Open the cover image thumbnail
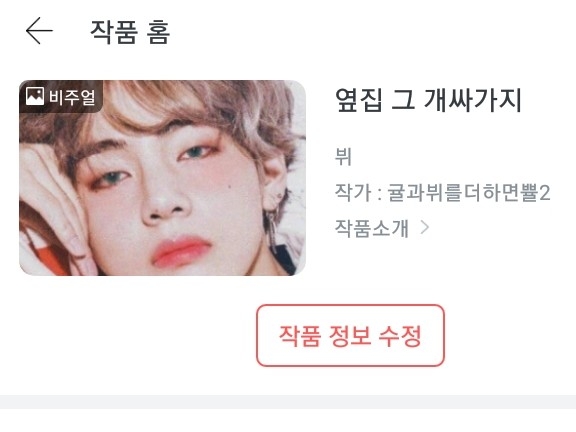 pos(162,178)
